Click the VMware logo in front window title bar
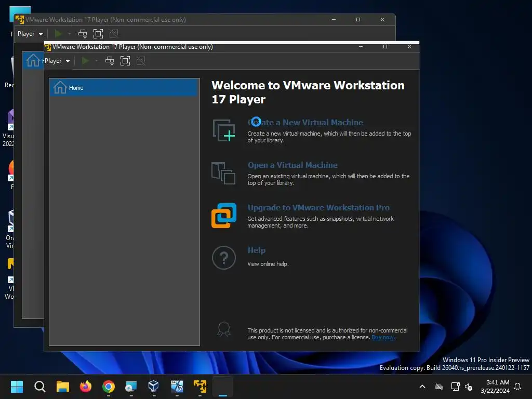This screenshot has width=532, height=399. (47, 47)
